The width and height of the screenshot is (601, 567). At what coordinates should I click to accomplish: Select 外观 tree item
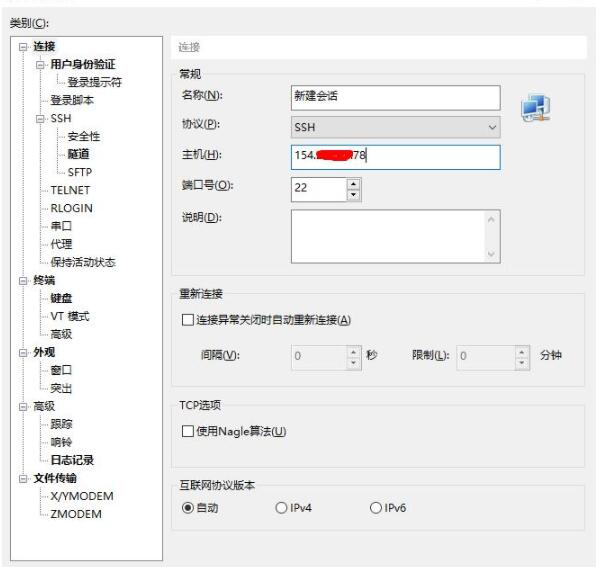44,352
